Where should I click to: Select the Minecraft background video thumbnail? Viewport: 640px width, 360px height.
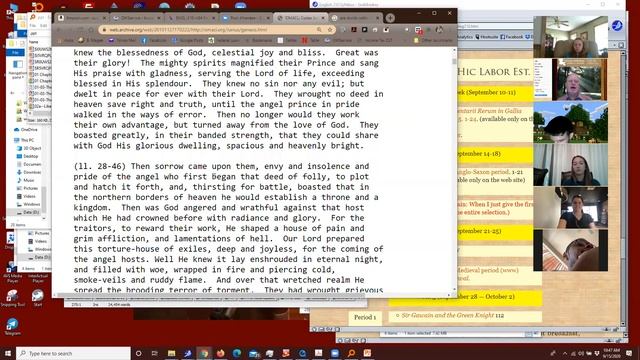coord(570,122)
